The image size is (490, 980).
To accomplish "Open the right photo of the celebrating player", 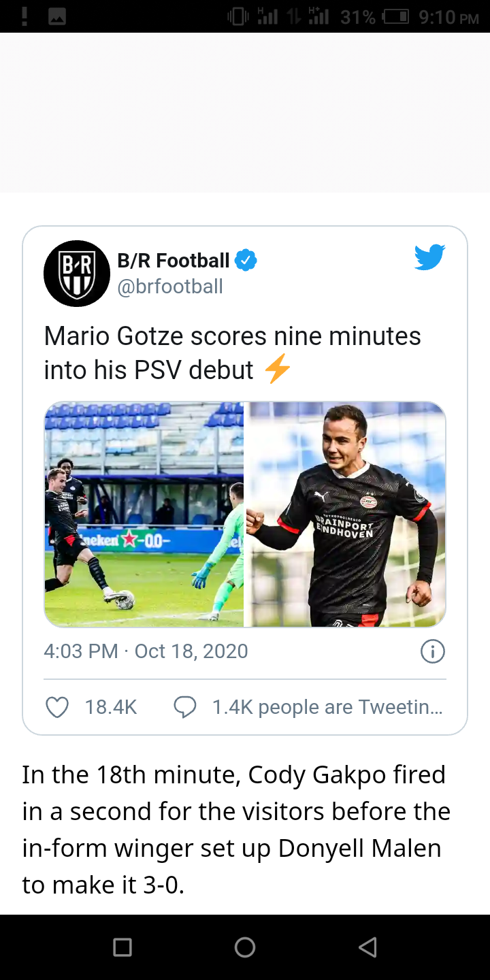I will (x=346, y=514).
